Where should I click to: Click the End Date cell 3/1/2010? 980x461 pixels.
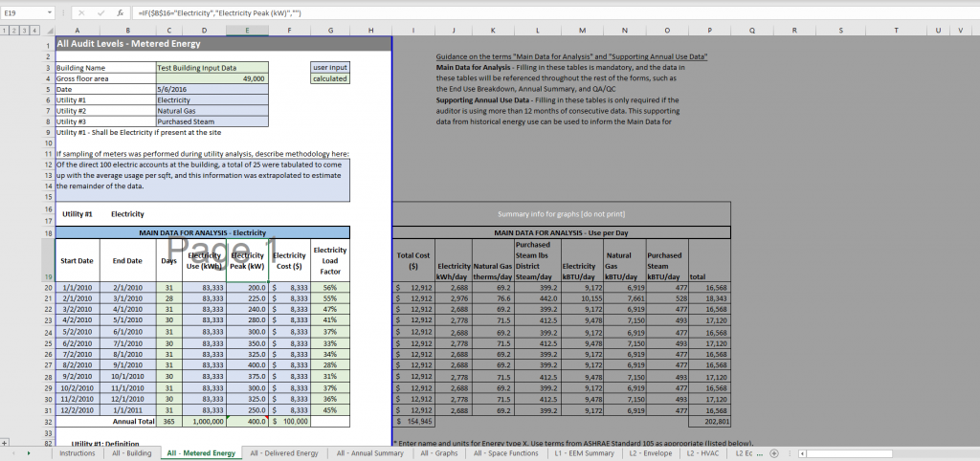[127, 298]
